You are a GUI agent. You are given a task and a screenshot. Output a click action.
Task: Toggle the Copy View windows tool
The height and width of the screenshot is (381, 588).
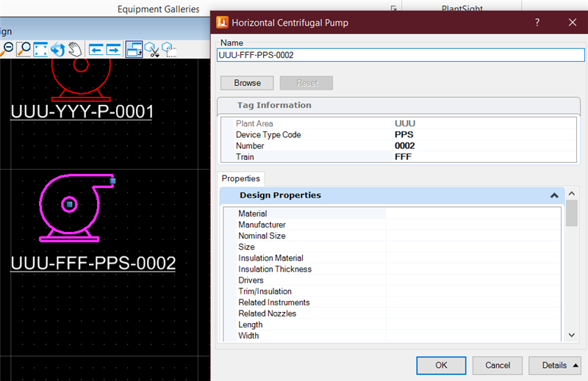click(x=134, y=49)
